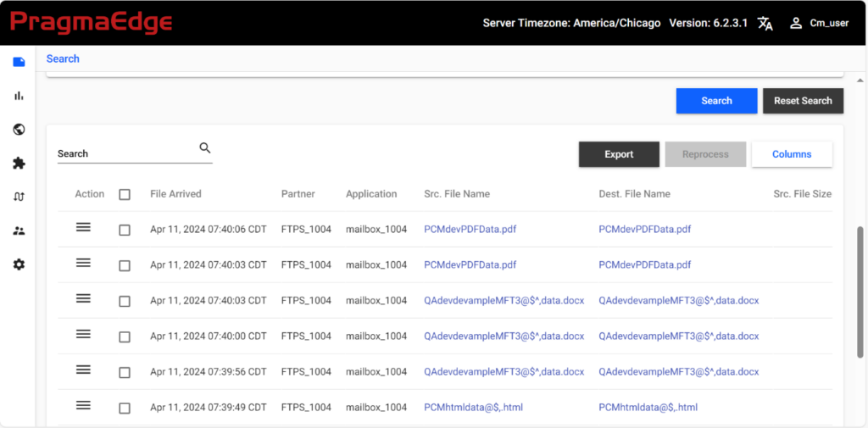This screenshot has height=428, width=868.
Task: Open action menu for 07:39:56 row
Action: tap(83, 370)
